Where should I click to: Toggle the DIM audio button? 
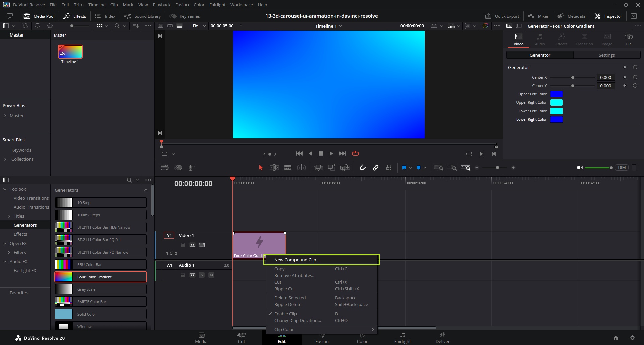pyautogui.click(x=622, y=168)
